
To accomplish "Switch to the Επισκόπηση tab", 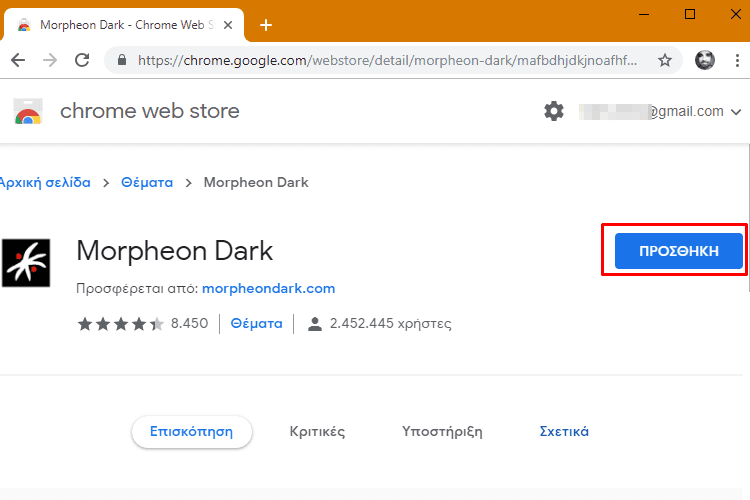I will [x=192, y=432].
